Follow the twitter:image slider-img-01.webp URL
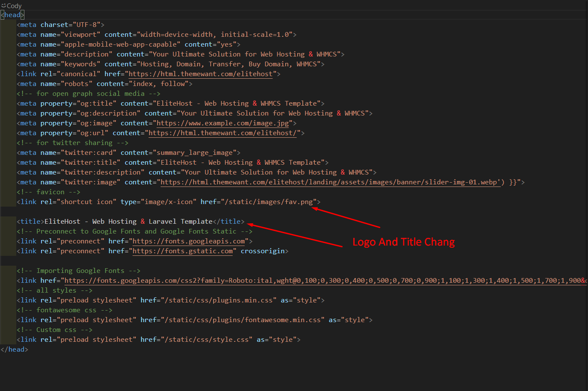This screenshot has width=588, height=391. click(x=330, y=182)
